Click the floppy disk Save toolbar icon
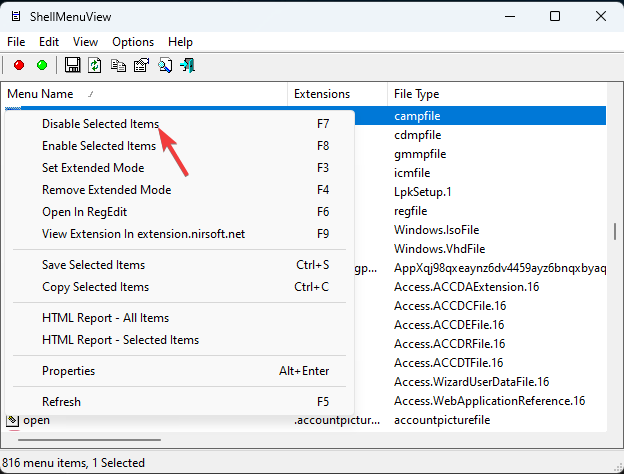 (x=73, y=65)
